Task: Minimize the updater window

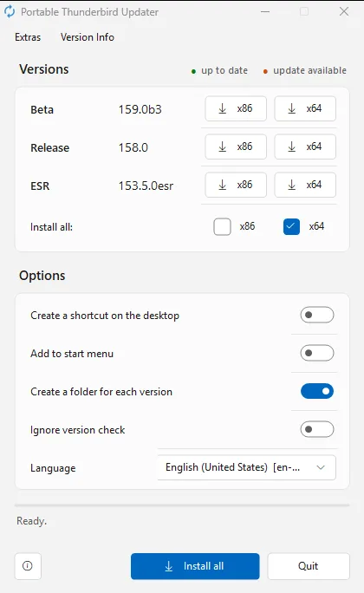Action: [x=265, y=12]
